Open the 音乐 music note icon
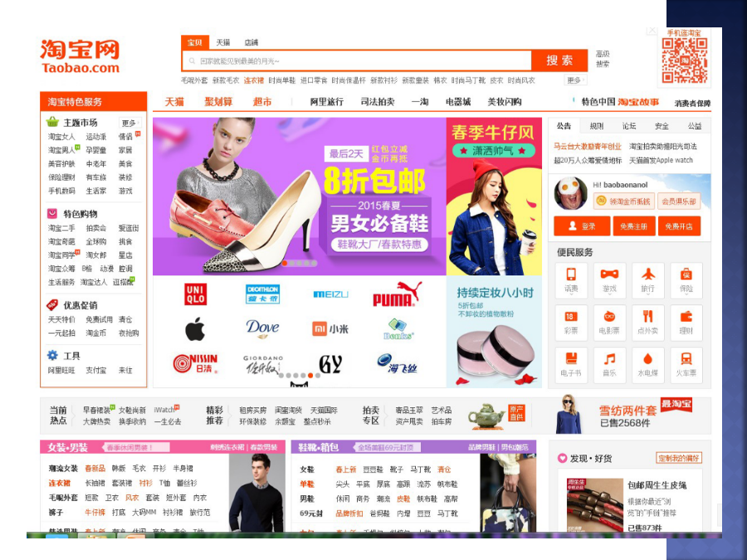Viewport: 747px width, 560px height. pyautogui.click(x=609, y=365)
